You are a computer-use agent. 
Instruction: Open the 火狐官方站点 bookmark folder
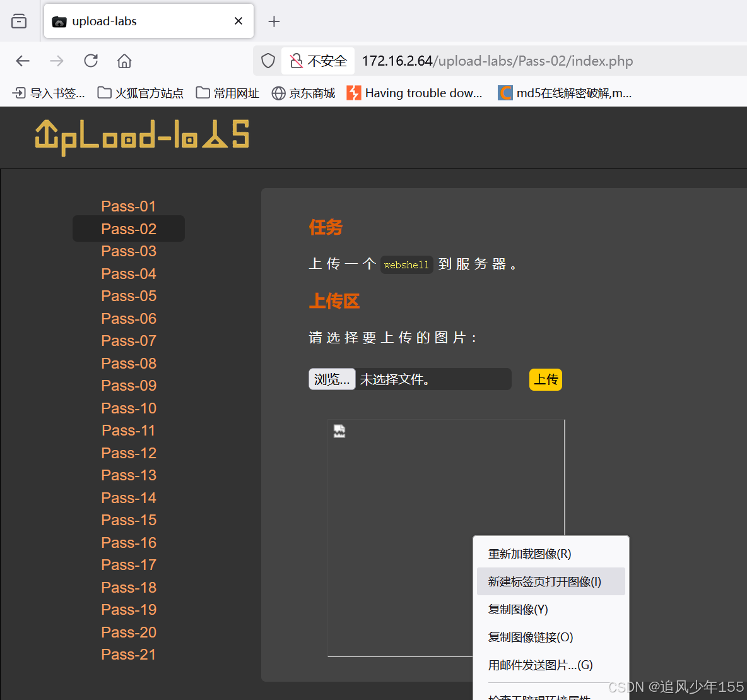(140, 93)
